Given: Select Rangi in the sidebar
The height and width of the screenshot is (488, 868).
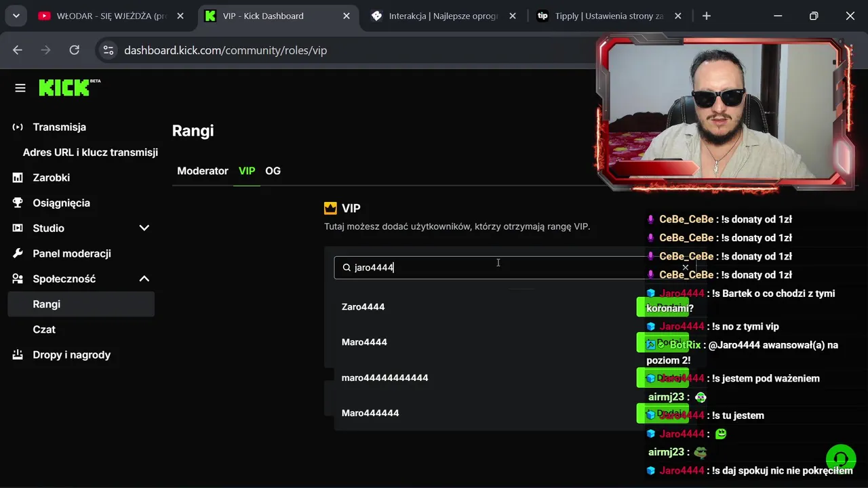Looking at the screenshot, I should 81,304.
